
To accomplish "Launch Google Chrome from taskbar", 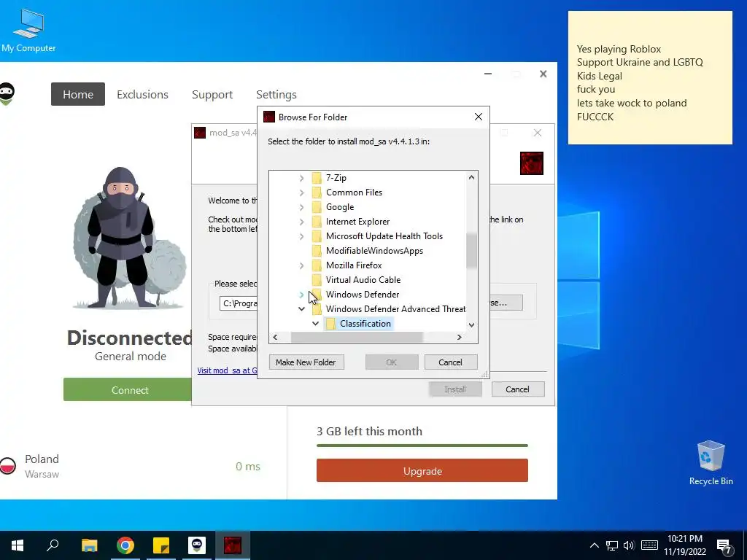I will (125, 545).
